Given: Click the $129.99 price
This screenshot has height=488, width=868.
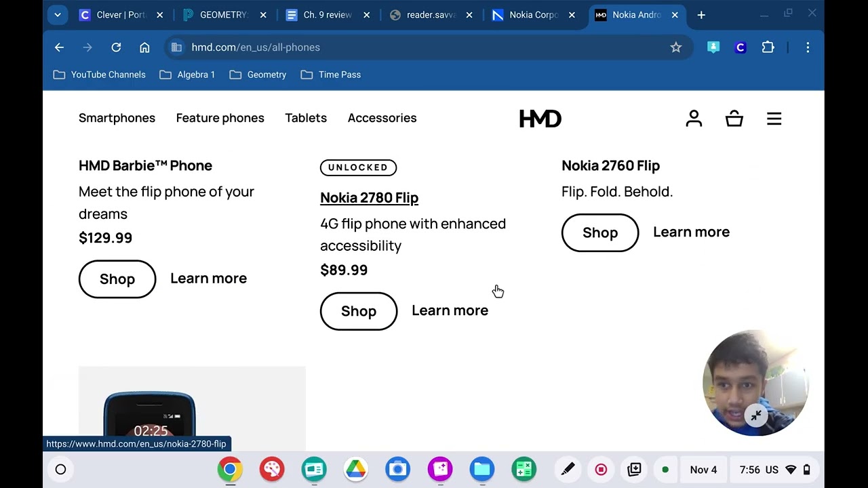Looking at the screenshot, I should (x=105, y=238).
